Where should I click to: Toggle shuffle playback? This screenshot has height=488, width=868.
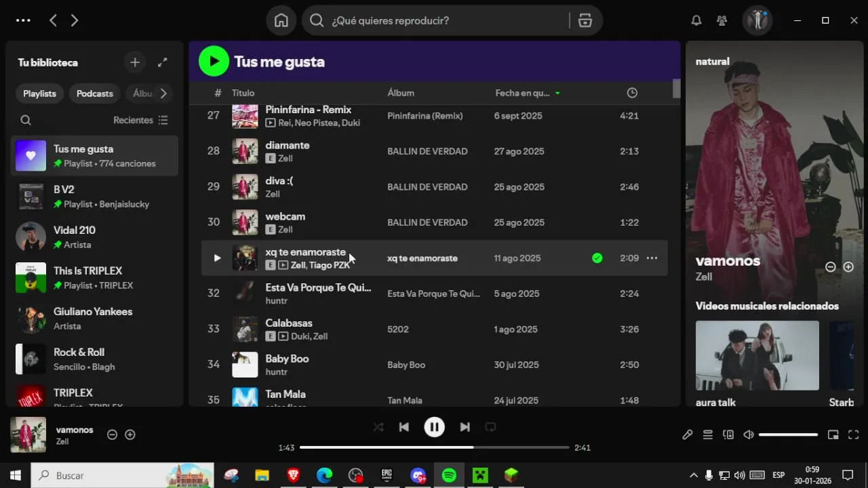[378, 427]
